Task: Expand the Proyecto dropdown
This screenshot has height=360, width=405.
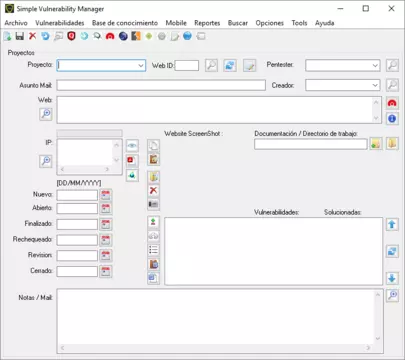Action: (141, 65)
